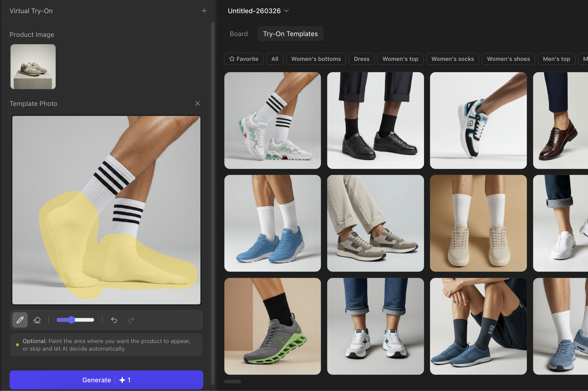Switch to the Board tab
Screen dimensions: 588x391
click(239, 34)
